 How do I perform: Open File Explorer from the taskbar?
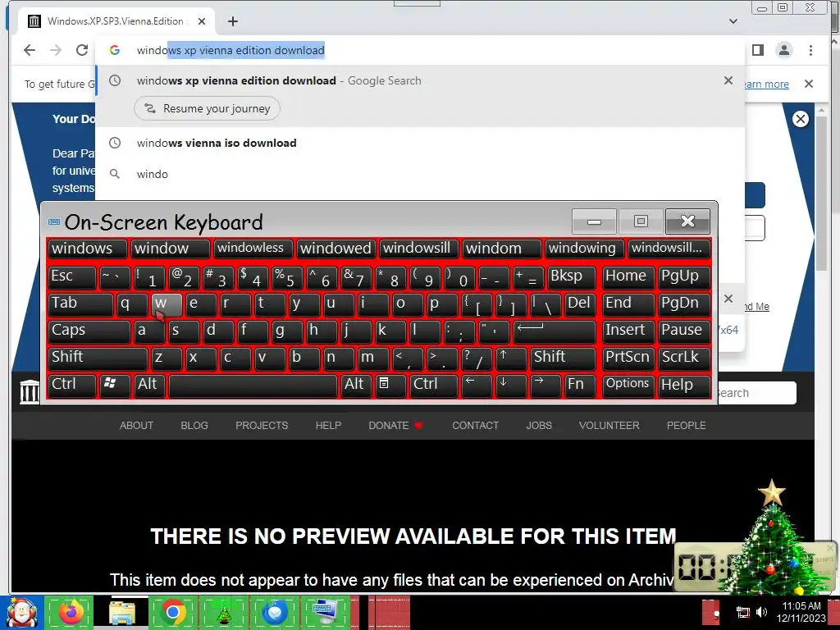[x=121, y=613]
